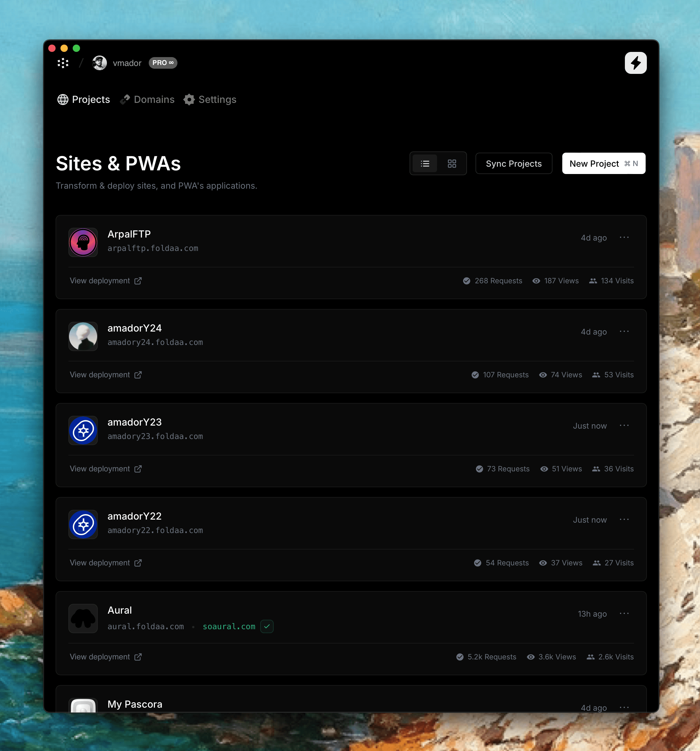View deployment for amadorY24
Screen dimensions: 700x751
105,375
